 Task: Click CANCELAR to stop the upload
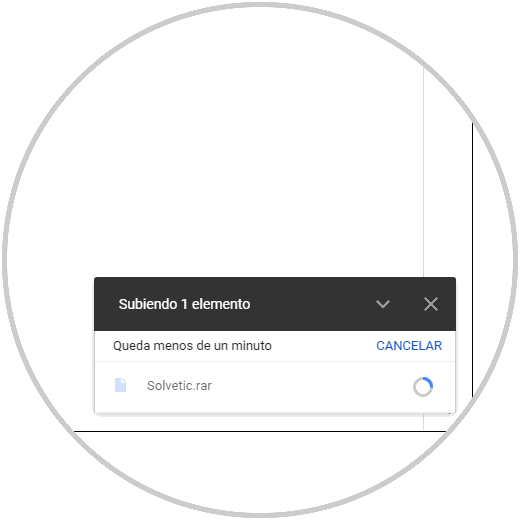(x=409, y=346)
